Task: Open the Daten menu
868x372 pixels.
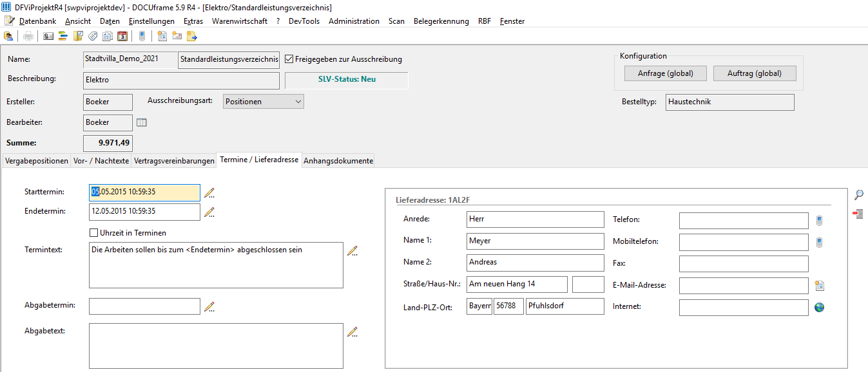Action: point(110,21)
